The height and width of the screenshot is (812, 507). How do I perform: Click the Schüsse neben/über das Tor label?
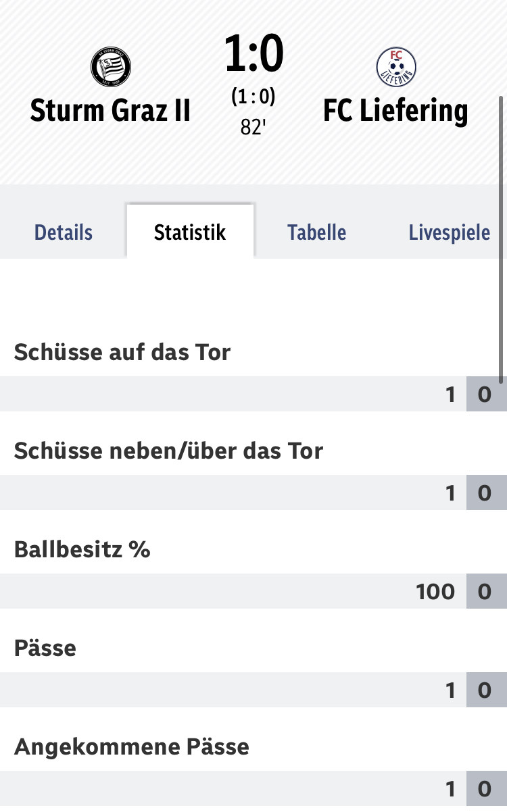coord(169,451)
